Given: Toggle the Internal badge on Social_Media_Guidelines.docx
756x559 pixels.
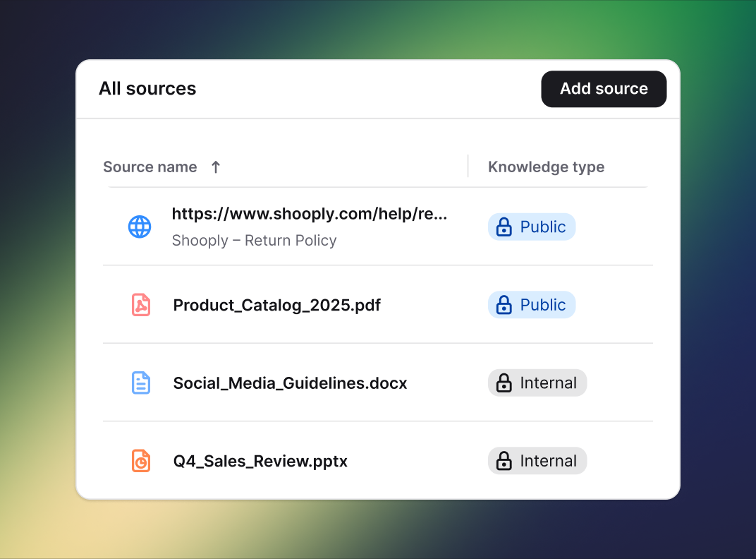Looking at the screenshot, I should coord(537,383).
